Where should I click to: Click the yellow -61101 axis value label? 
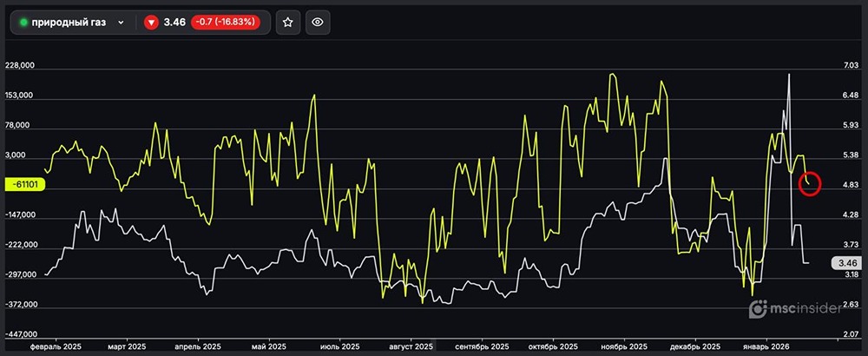click(24, 185)
